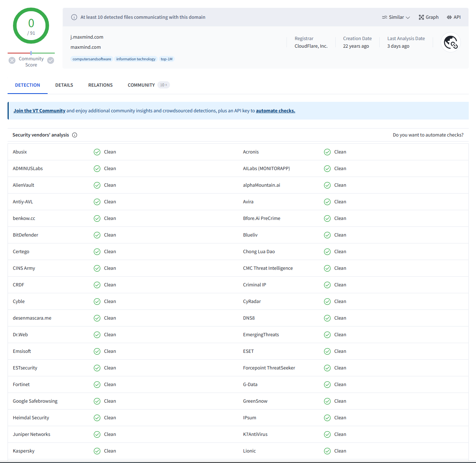Click the EmergingThreats vendor name
This screenshot has width=476, height=463.
coord(261,335)
